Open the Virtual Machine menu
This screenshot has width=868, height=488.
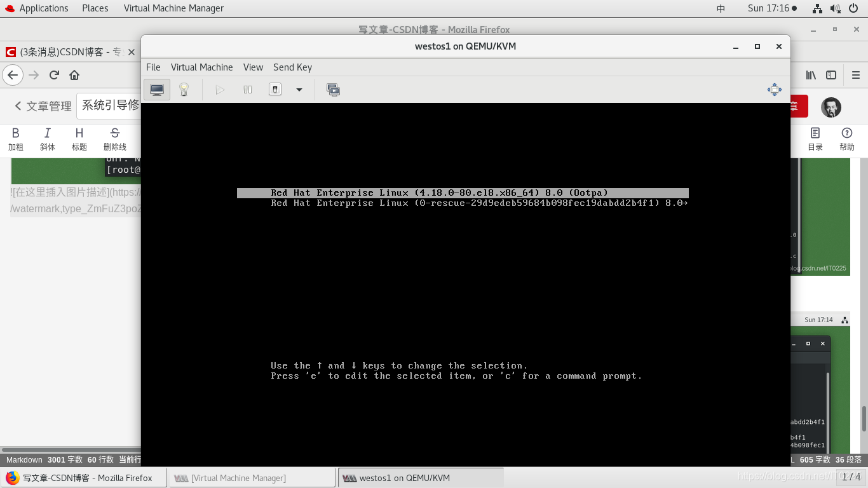(x=202, y=67)
